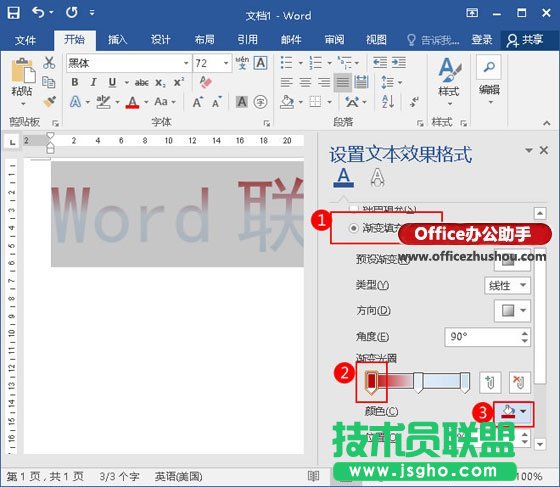Select the Format Painter brush
560x487 pixels.
(x=49, y=101)
